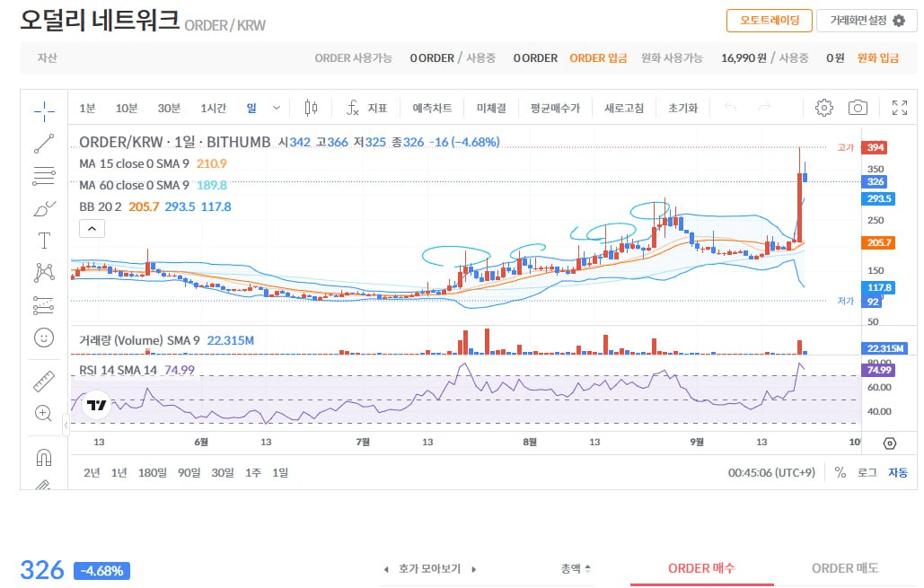This screenshot has height=588, width=924.
Task: Select the 1분 interval
Action: pyautogui.click(x=87, y=108)
